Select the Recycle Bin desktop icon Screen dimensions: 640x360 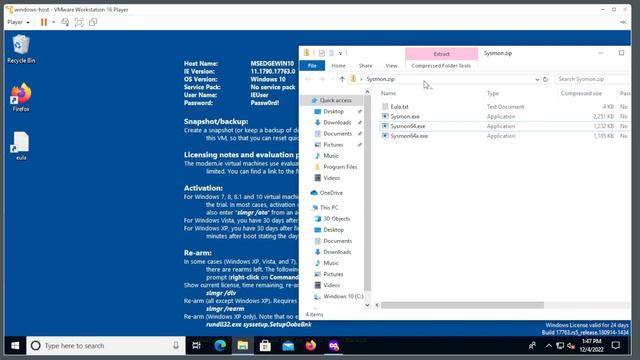click(x=21, y=49)
